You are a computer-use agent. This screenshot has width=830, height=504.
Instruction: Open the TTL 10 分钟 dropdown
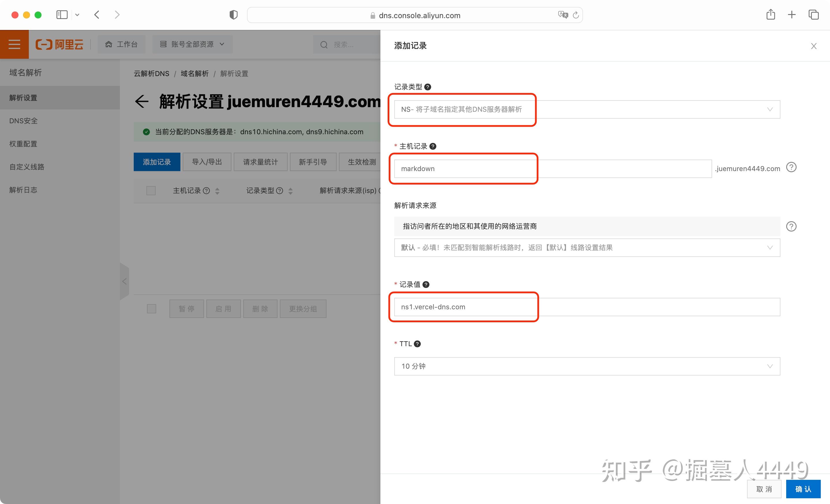(587, 366)
